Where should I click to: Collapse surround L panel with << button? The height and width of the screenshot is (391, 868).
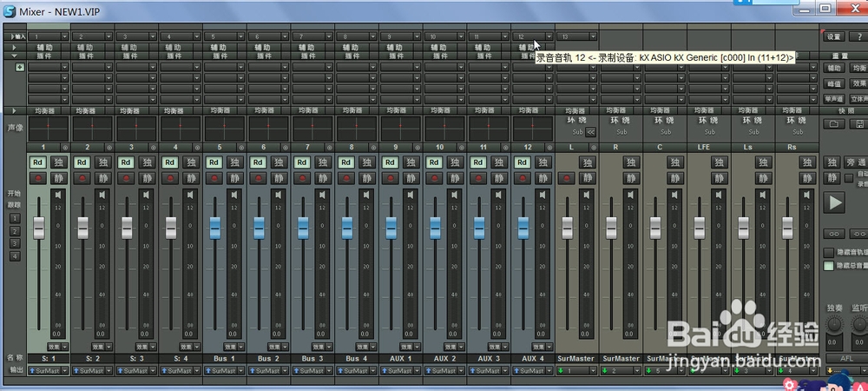[x=590, y=132]
